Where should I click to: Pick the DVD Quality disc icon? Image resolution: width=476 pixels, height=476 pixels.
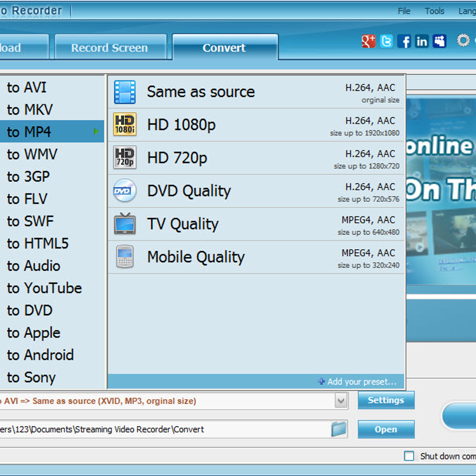click(125, 191)
